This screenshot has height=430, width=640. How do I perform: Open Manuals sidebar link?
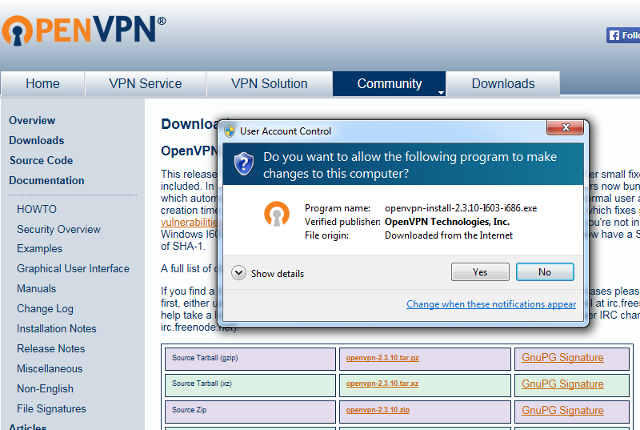click(36, 288)
